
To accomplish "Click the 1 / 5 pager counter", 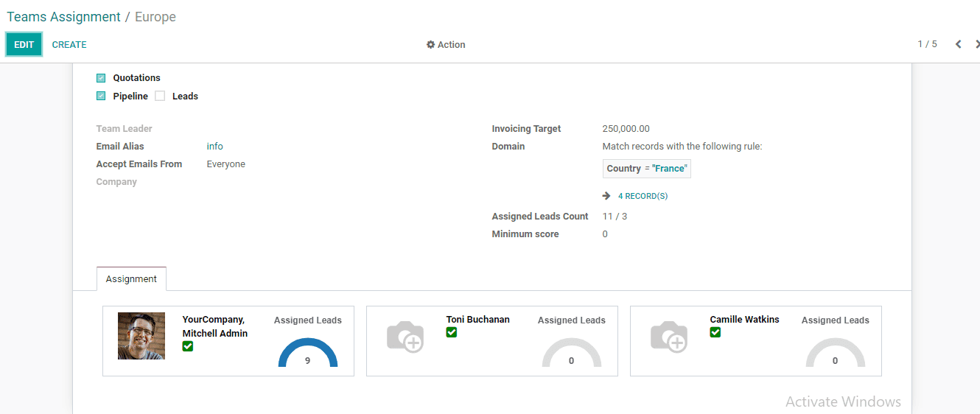I will [927, 44].
